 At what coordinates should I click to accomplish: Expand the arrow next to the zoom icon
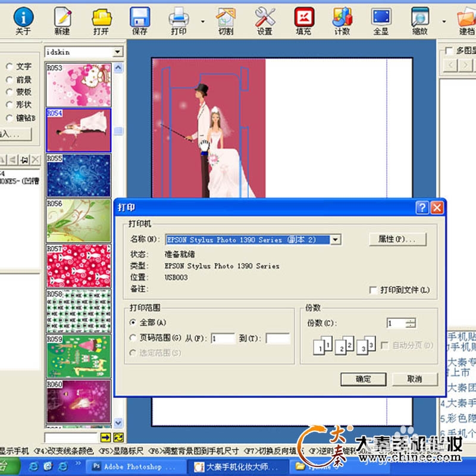[444, 21]
